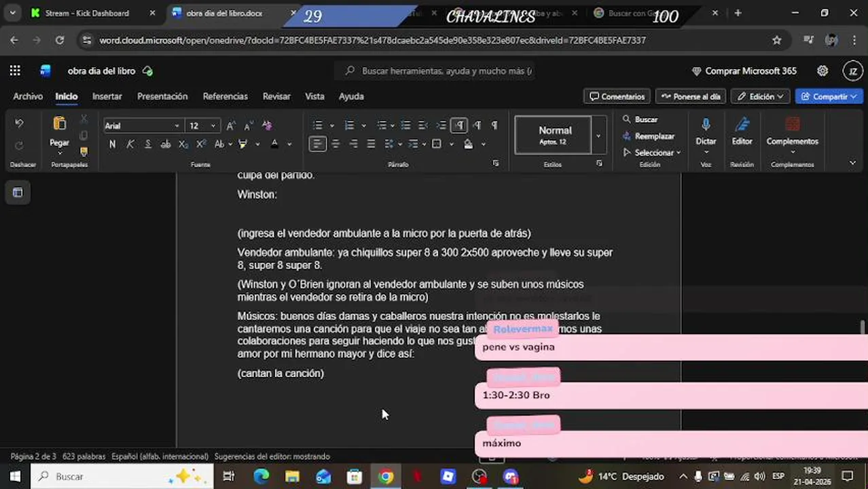Screen dimensions: 868x489
Task: Switch to the Insertar tab
Action: coord(107,96)
